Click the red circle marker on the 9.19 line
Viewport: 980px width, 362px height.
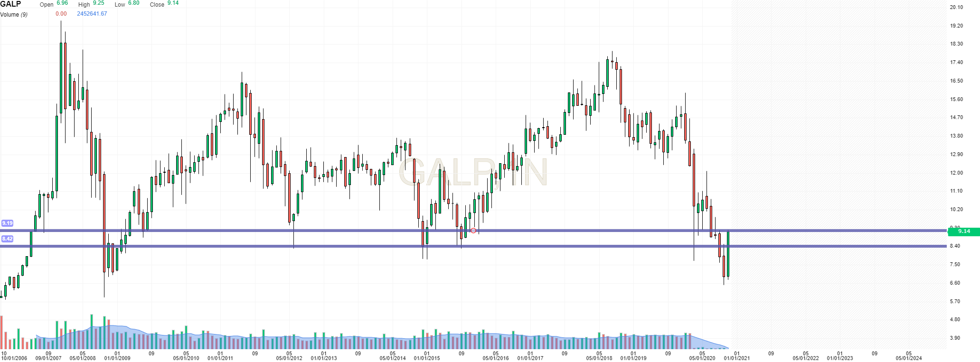(473, 231)
